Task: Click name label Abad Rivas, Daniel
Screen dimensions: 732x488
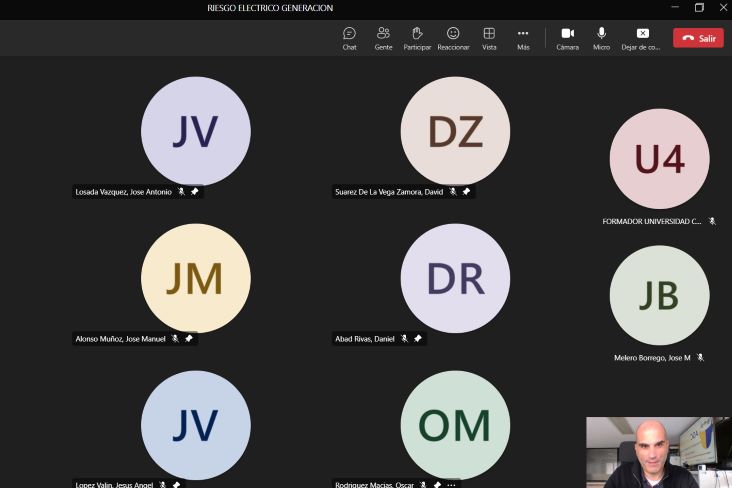Action: point(365,339)
